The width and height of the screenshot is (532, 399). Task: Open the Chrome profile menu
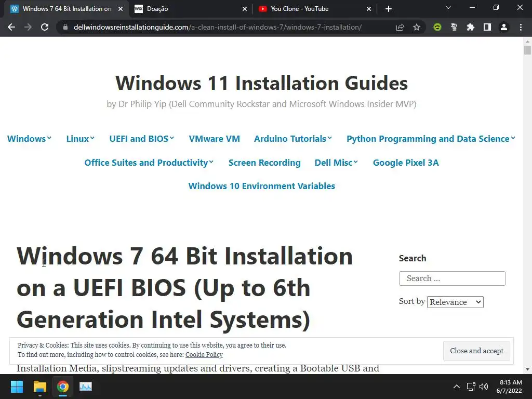[504, 27]
